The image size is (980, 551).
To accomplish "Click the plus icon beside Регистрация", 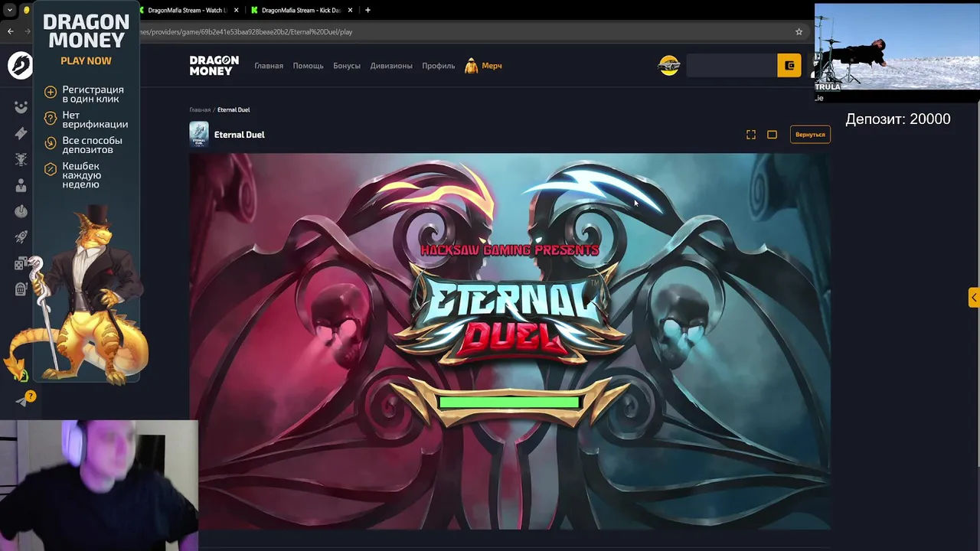I will click(51, 93).
